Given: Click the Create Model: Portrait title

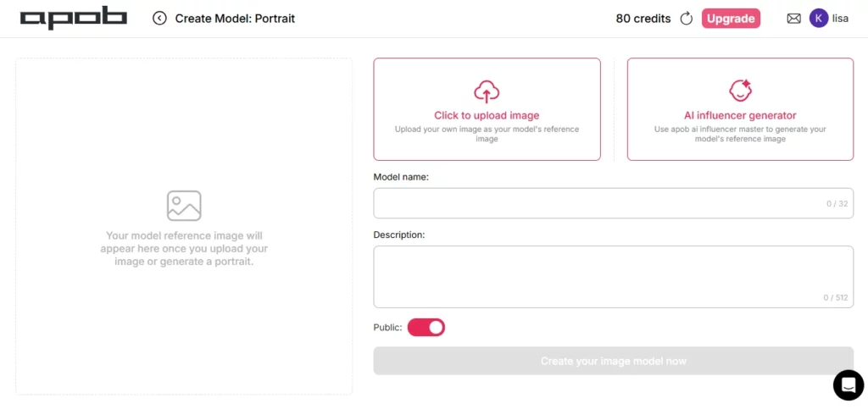Looking at the screenshot, I should (x=235, y=18).
